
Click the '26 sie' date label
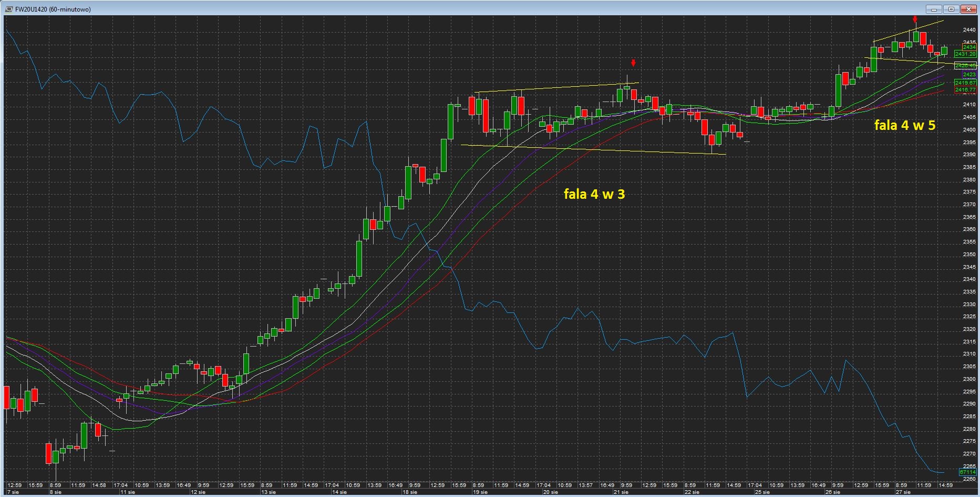coord(832,492)
